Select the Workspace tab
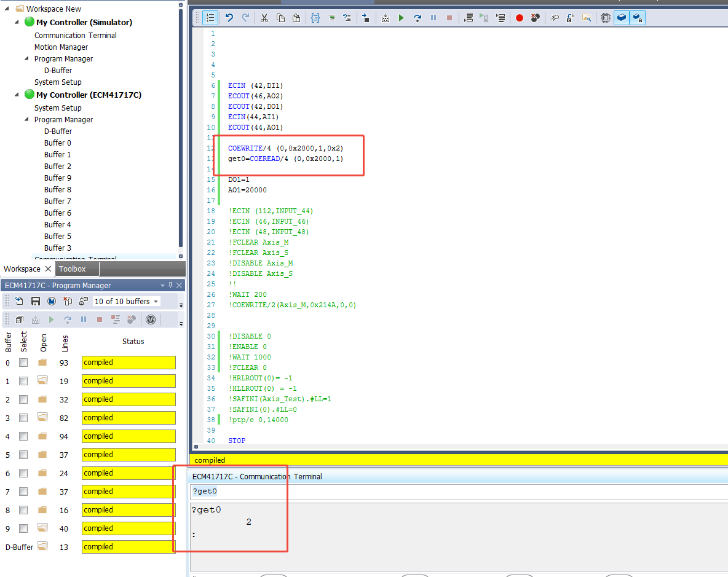This screenshot has width=728, height=577. pos(22,269)
